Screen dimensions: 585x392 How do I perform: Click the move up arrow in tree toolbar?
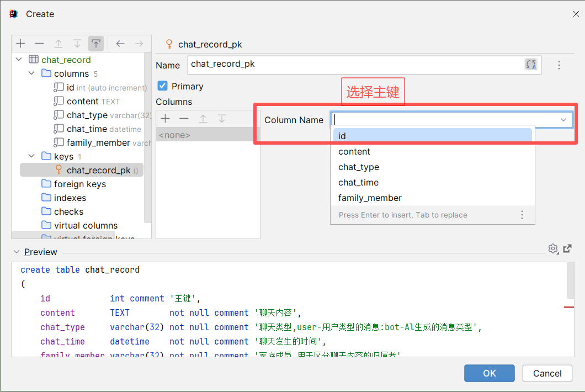pos(59,44)
